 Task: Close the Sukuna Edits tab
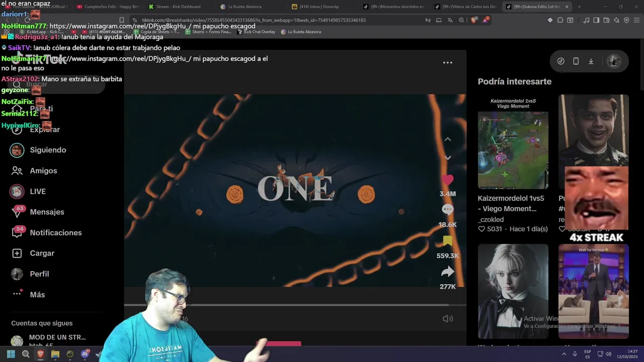click(x=567, y=7)
